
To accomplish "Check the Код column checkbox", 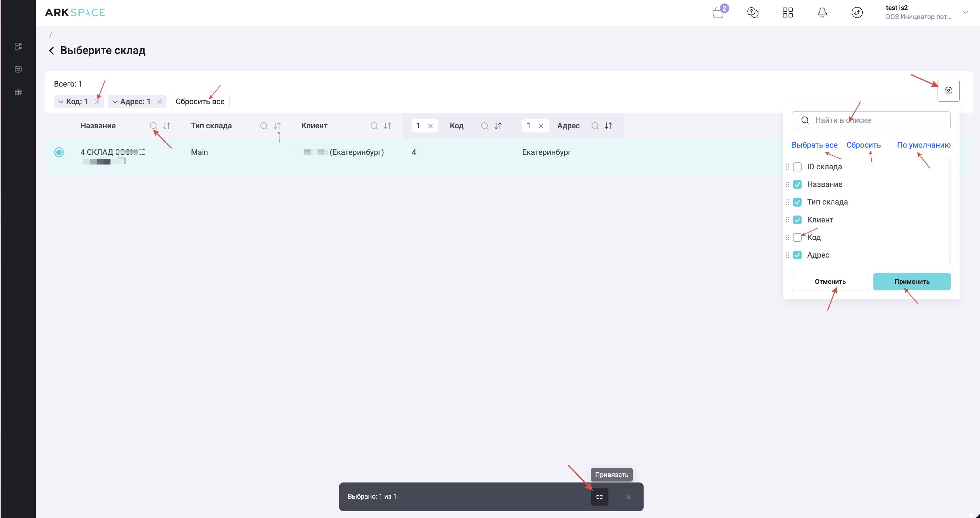I will tap(797, 237).
